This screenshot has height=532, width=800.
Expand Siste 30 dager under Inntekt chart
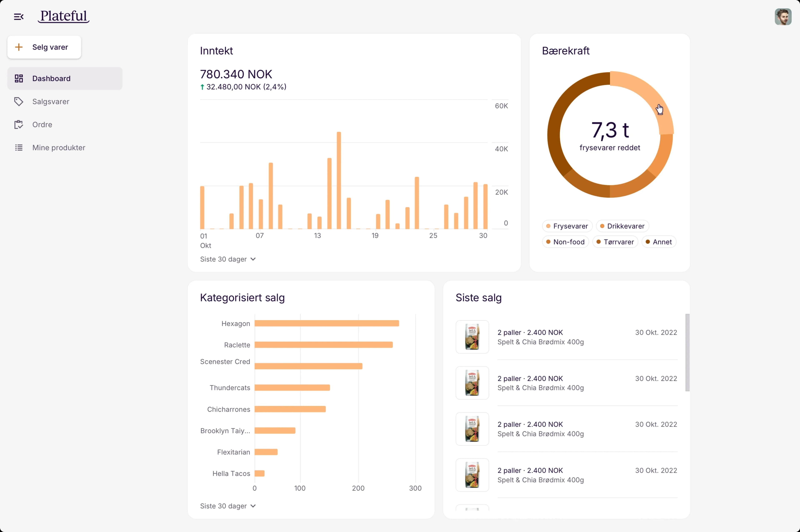228,259
